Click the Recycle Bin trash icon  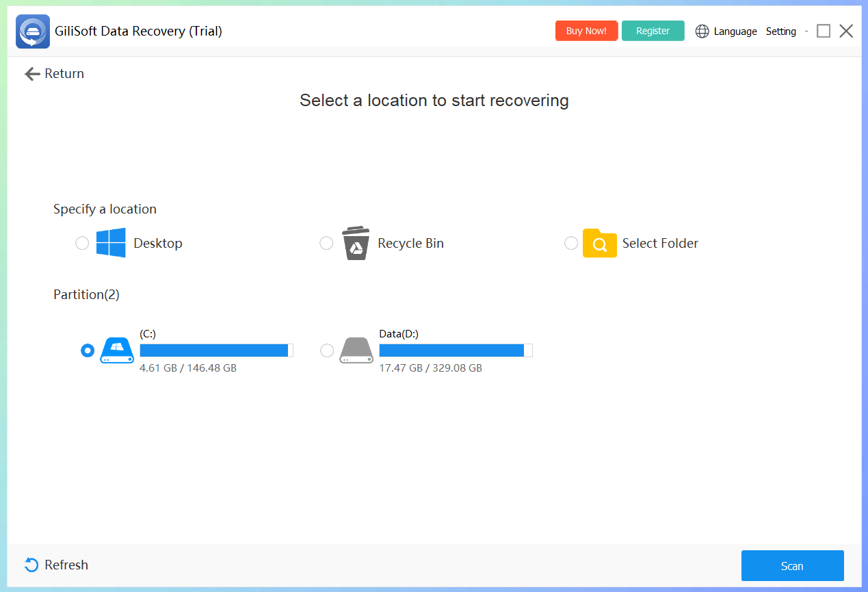tap(356, 243)
